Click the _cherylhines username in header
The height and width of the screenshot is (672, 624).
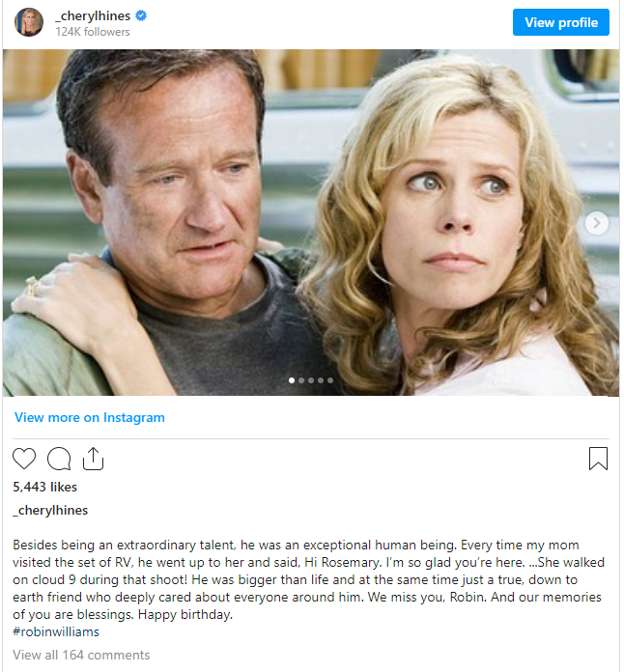pos(93,15)
